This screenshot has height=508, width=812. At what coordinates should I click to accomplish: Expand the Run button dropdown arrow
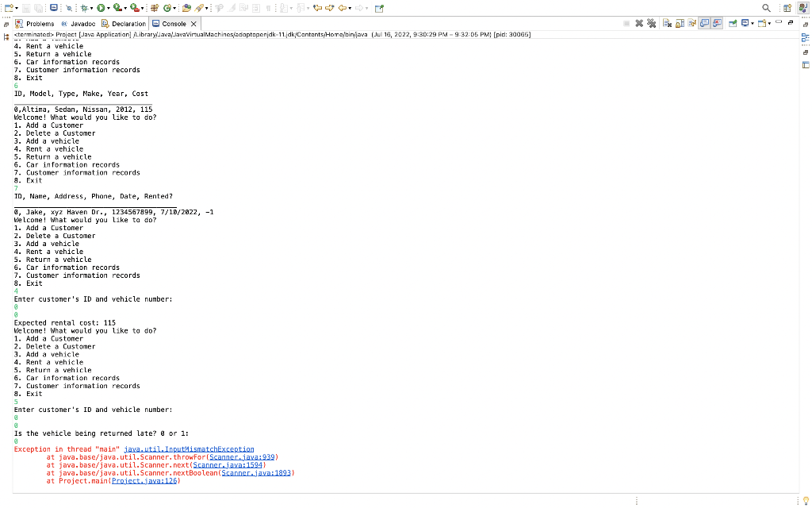click(108, 7)
